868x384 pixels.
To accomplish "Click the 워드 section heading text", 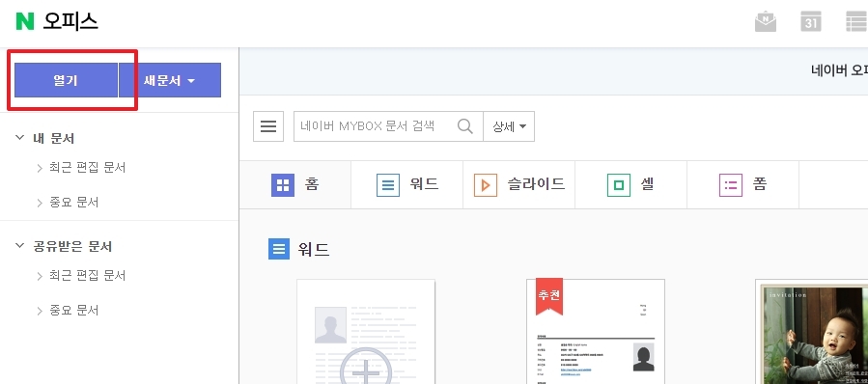I will point(314,250).
